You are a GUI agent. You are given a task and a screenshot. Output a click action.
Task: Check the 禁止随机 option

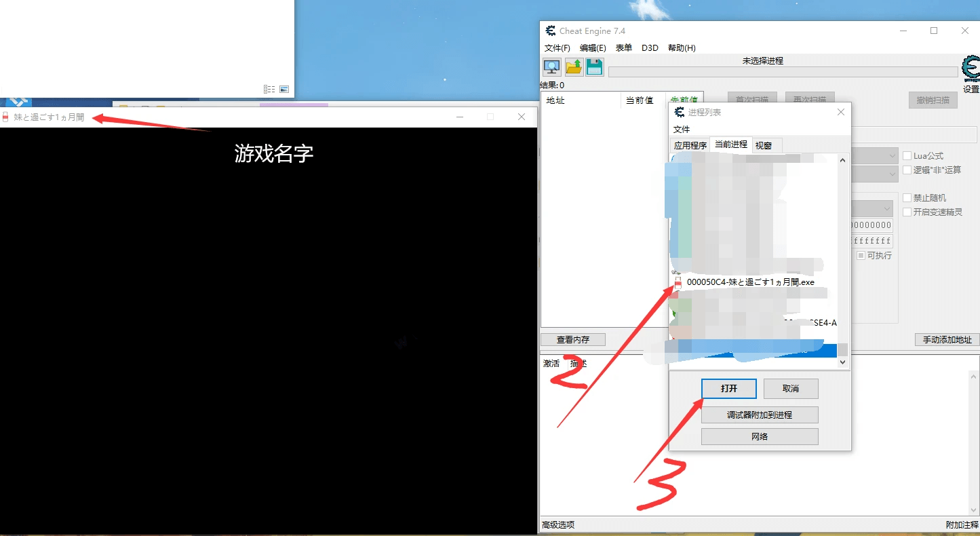pyautogui.click(x=907, y=198)
